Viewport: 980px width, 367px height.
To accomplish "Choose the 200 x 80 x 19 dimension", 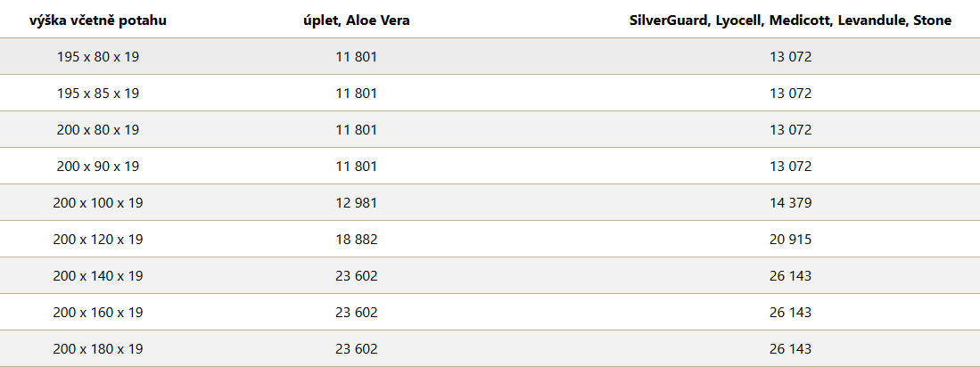I will pyautogui.click(x=98, y=130).
